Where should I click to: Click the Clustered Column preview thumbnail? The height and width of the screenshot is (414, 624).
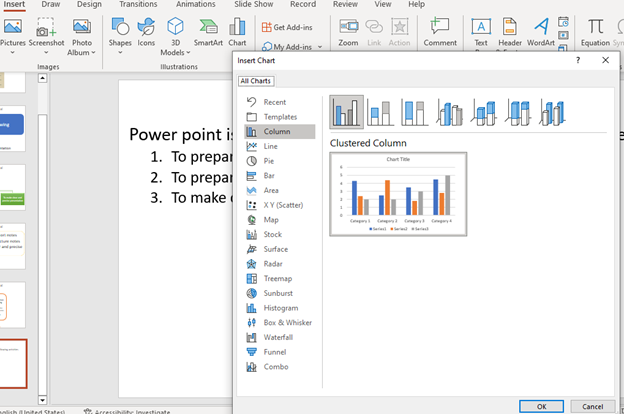pos(398,194)
